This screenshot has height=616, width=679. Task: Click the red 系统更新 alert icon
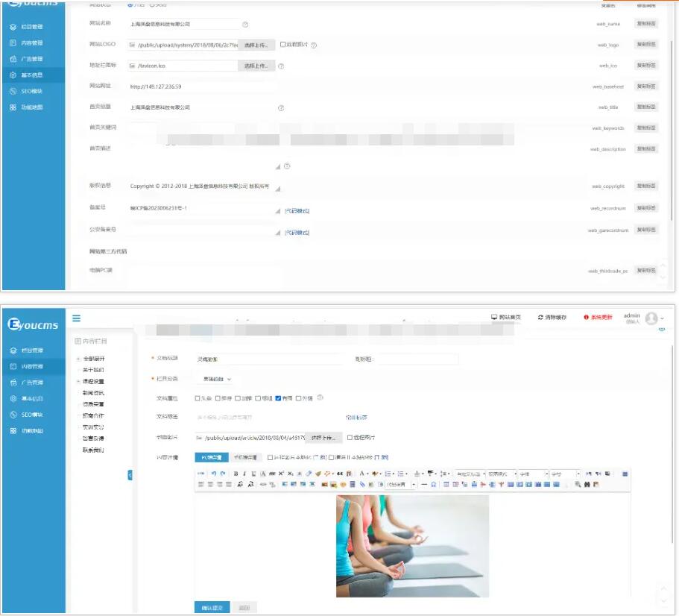point(587,317)
